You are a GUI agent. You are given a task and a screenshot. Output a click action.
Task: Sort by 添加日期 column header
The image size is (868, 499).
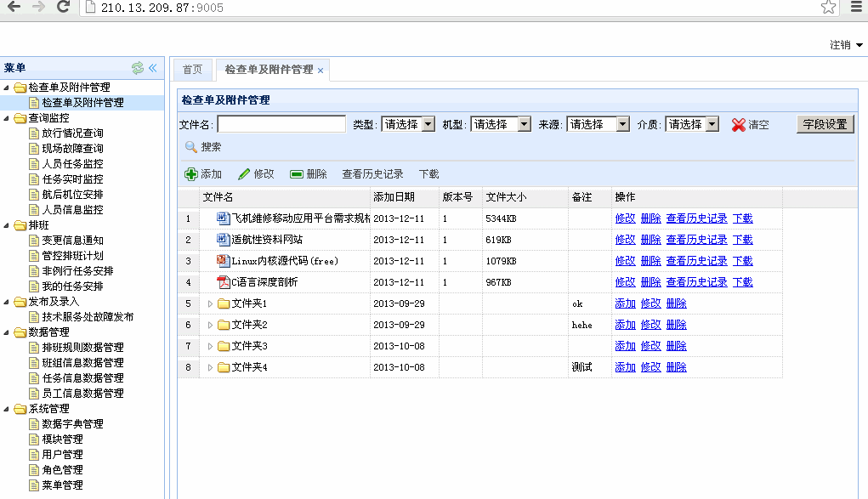click(x=405, y=197)
